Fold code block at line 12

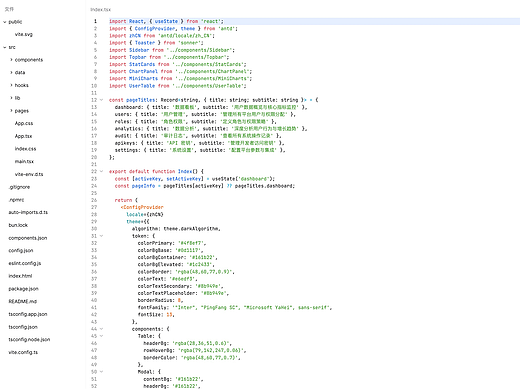(102, 100)
